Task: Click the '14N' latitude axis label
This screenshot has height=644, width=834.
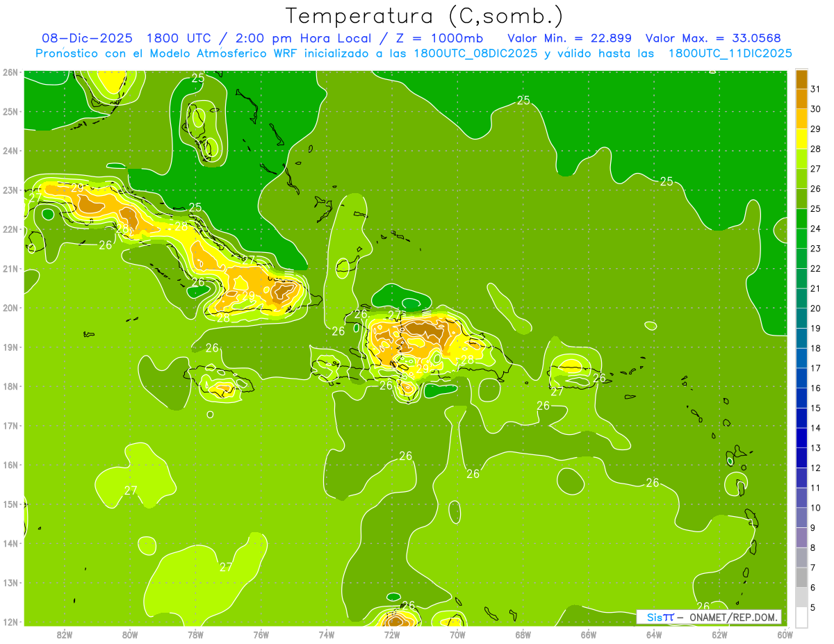Action: tap(10, 543)
